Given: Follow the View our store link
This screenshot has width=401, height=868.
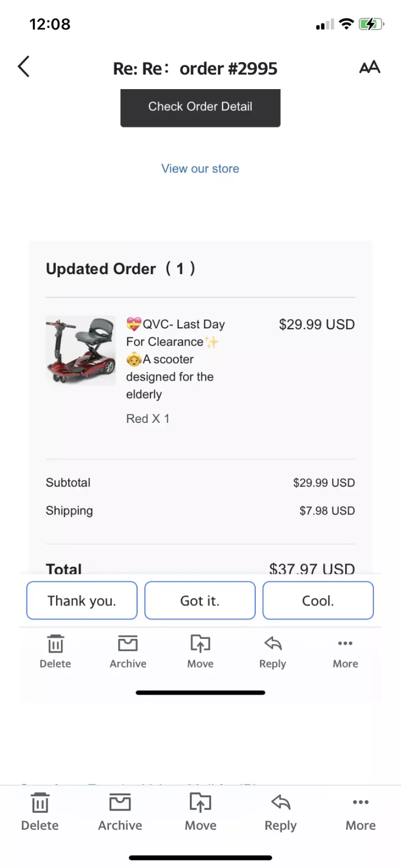Looking at the screenshot, I should click(200, 168).
